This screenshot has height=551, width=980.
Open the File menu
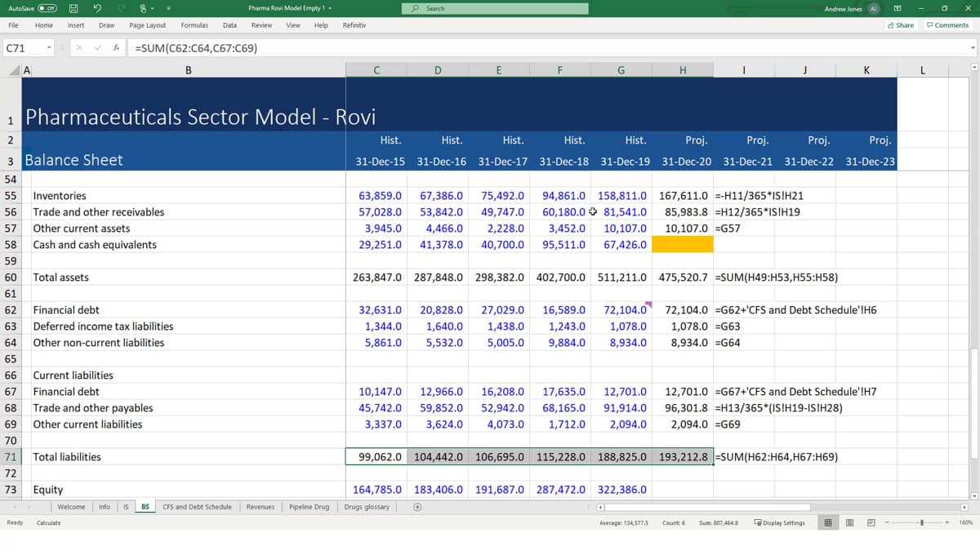(13, 25)
